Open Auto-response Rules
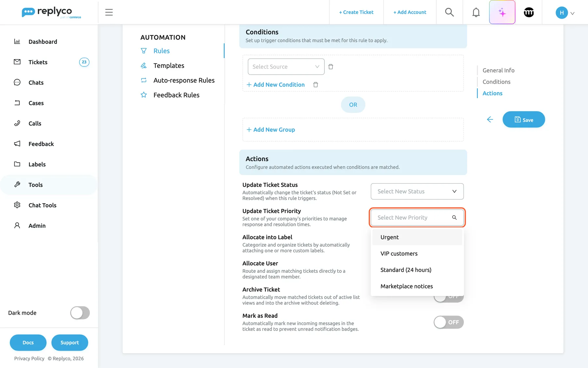The width and height of the screenshot is (588, 368). 184,80
